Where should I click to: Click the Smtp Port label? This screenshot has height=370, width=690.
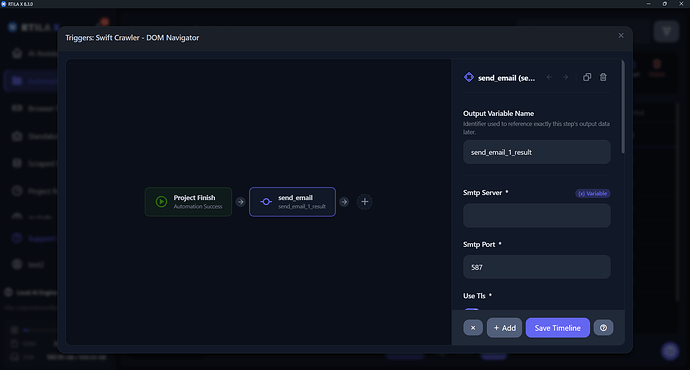[x=479, y=245]
